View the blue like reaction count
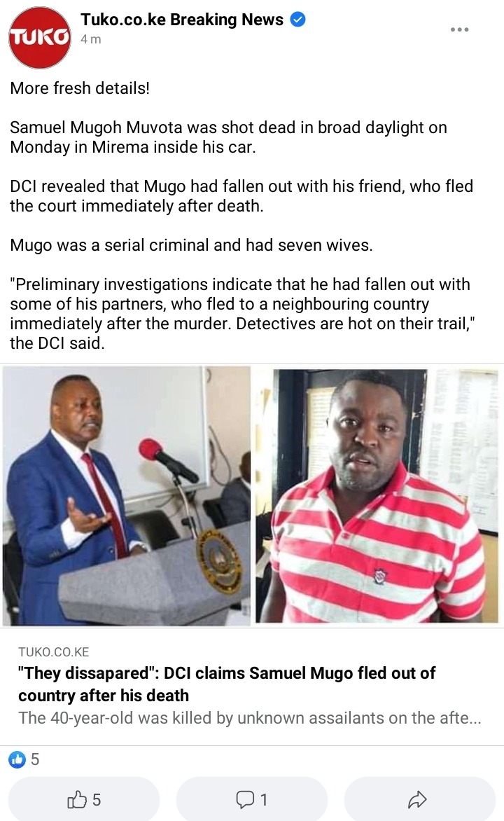Viewport: 504px width, 821px height. click(x=24, y=759)
